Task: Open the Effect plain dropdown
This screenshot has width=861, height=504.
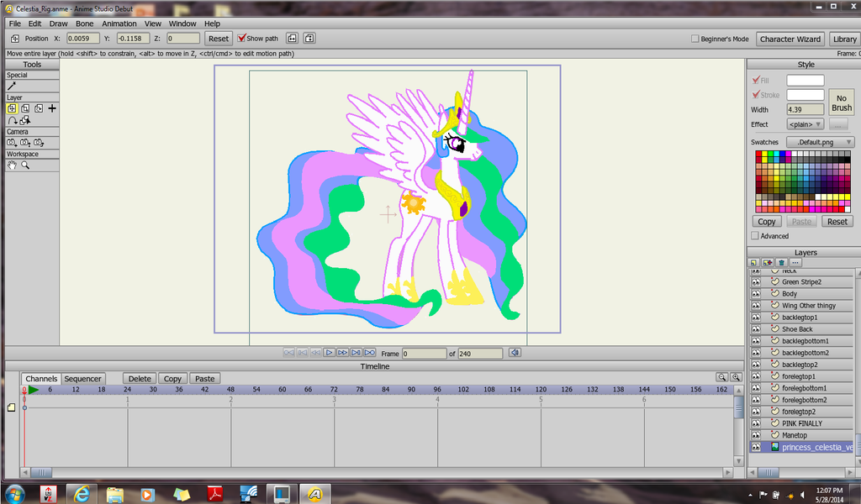Action: coord(806,124)
